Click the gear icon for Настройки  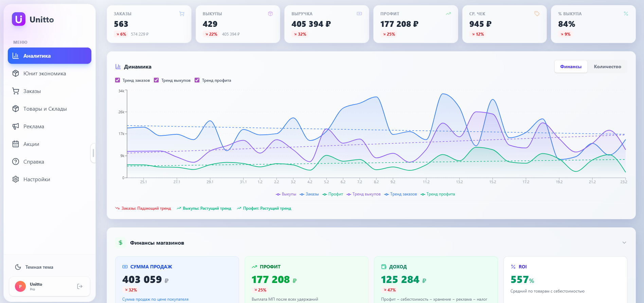coord(16,179)
